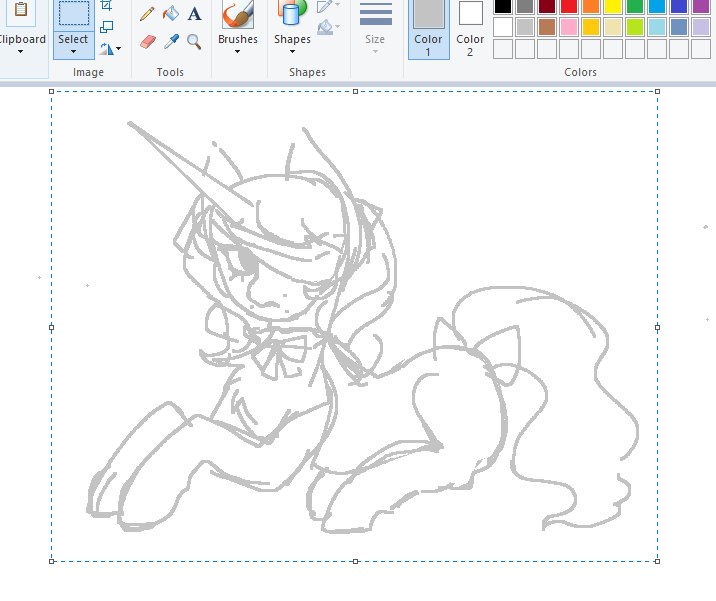Click the Clipboard paste icon

[x=21, y=8]
